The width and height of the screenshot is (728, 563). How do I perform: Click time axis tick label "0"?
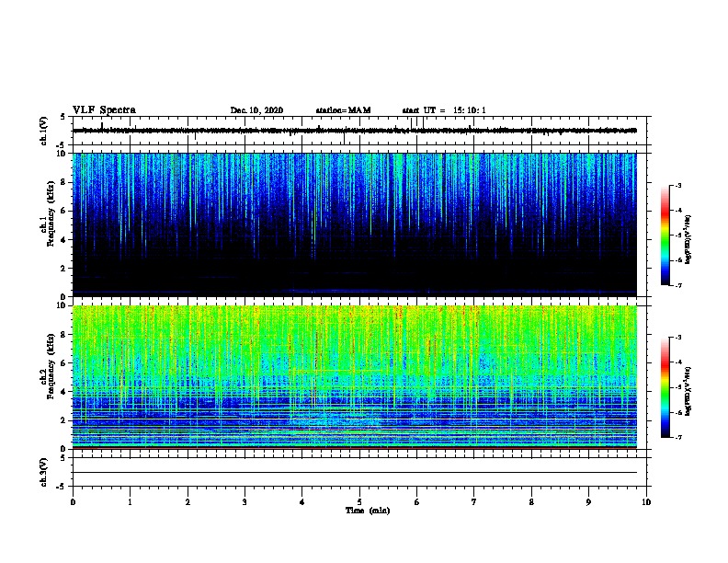[73, 502]
